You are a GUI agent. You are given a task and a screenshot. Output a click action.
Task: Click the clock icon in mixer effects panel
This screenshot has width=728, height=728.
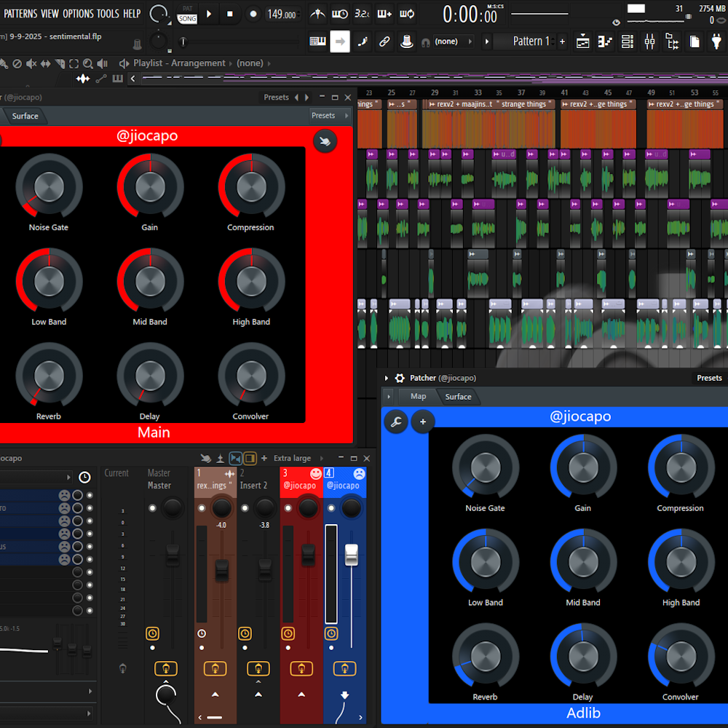pyautogui.click(x=84, y=478)
